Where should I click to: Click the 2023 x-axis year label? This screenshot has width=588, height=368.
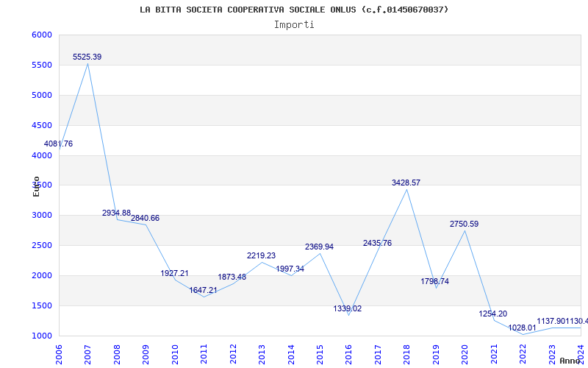pos(552,355)
